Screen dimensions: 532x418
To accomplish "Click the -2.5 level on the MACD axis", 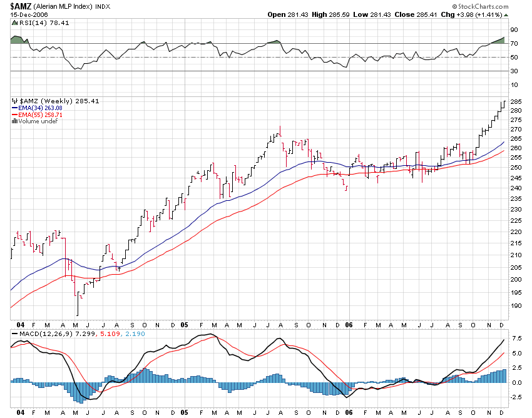I will point(516,397).
